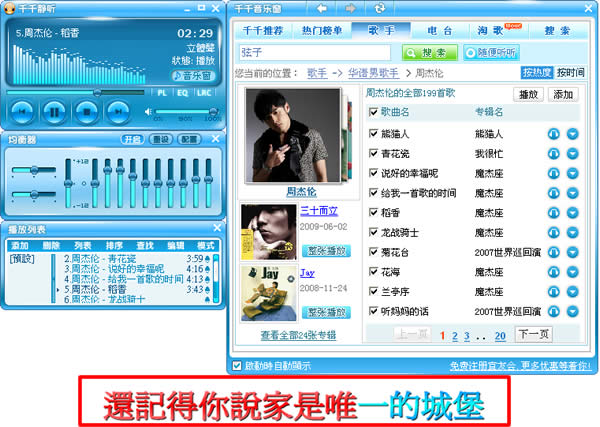Turn on the equalizer with 开启
Image resolution: width=600 pixels, height=427 pixels.
[132, 139]
